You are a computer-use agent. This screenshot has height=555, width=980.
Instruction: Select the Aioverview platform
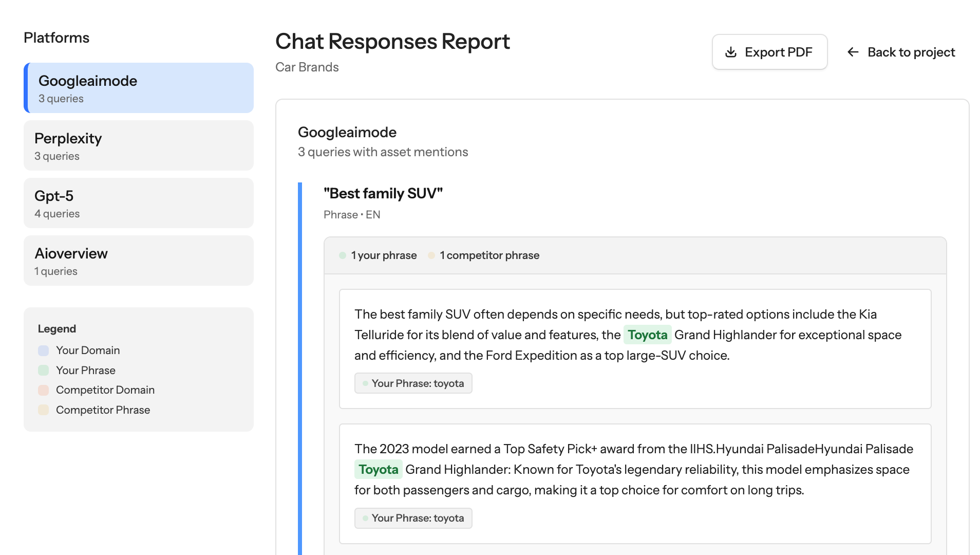(x=139, y=261)
